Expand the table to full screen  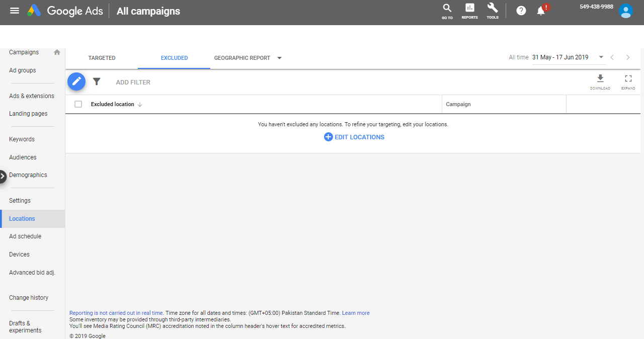(x=628, y=81)
